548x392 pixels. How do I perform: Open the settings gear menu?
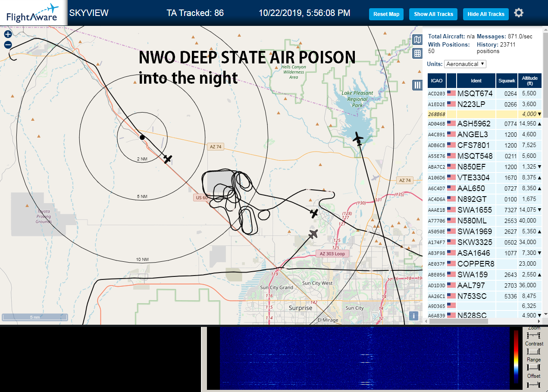click(519, 13)
